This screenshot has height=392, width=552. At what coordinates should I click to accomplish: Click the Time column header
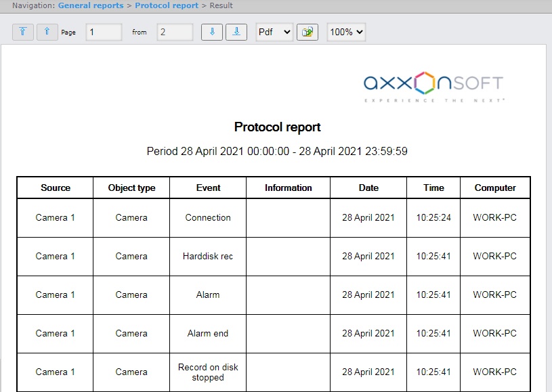[433, 188]
